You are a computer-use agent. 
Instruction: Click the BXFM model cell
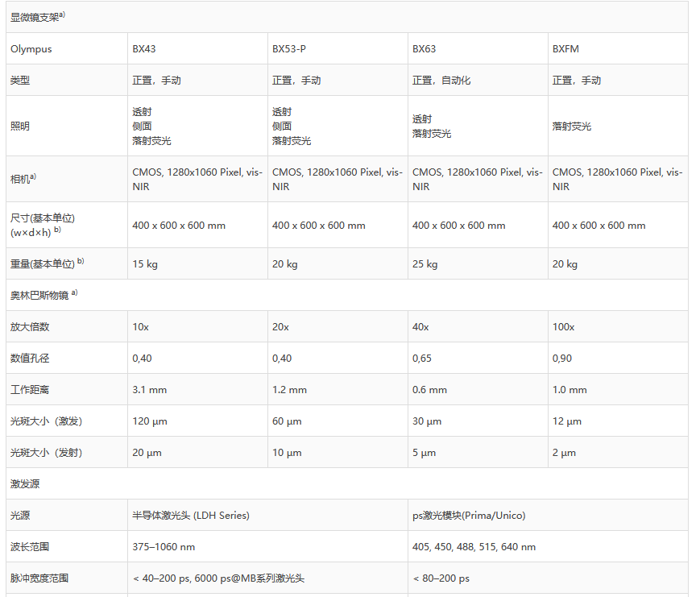pos(565,48)
